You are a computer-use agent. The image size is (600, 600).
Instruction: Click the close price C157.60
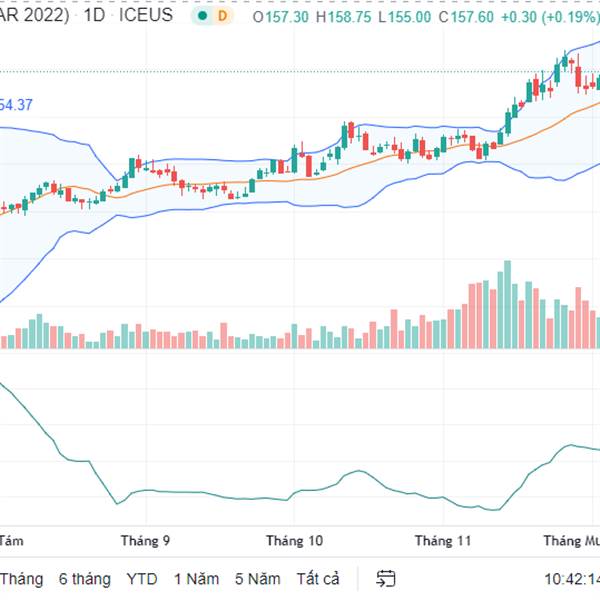466,17
